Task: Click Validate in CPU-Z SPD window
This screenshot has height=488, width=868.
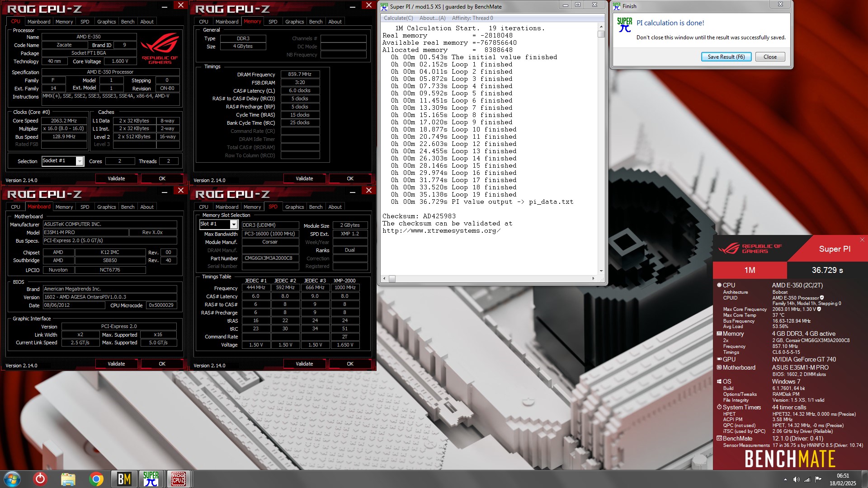Action: coord(304,364)
